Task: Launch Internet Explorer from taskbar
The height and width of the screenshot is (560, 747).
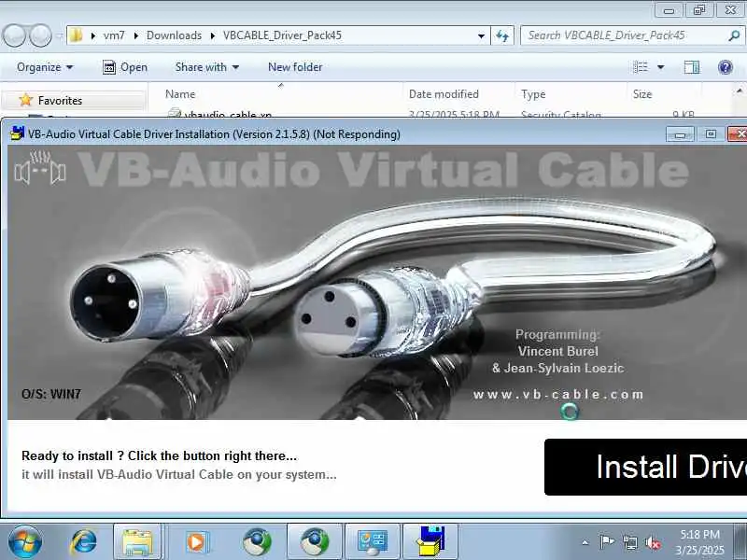Action: pyautogui.click(x=83, y=542)
